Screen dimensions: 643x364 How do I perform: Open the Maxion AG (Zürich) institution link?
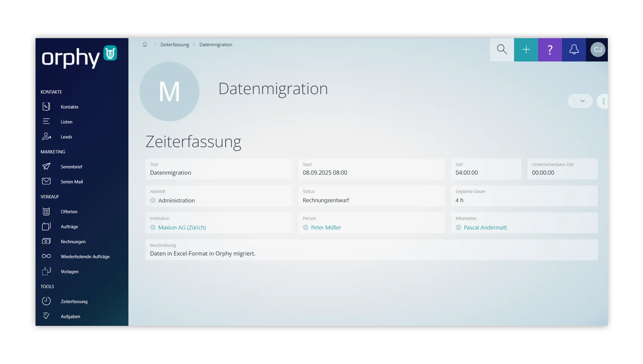tap(182, 227)
